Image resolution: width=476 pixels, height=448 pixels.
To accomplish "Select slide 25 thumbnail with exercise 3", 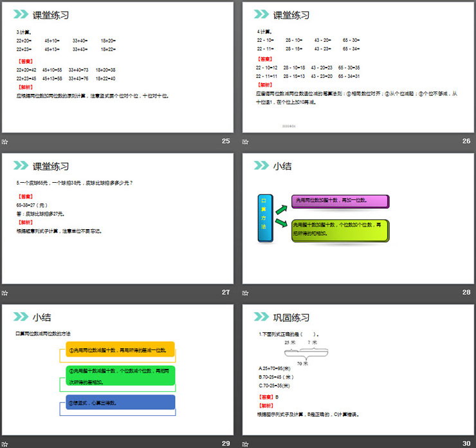I will [x=118, y=67].
